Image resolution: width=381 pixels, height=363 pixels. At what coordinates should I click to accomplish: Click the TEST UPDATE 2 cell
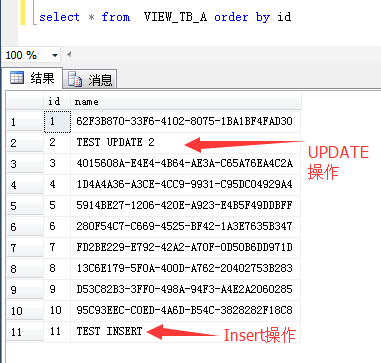(186, 143)
